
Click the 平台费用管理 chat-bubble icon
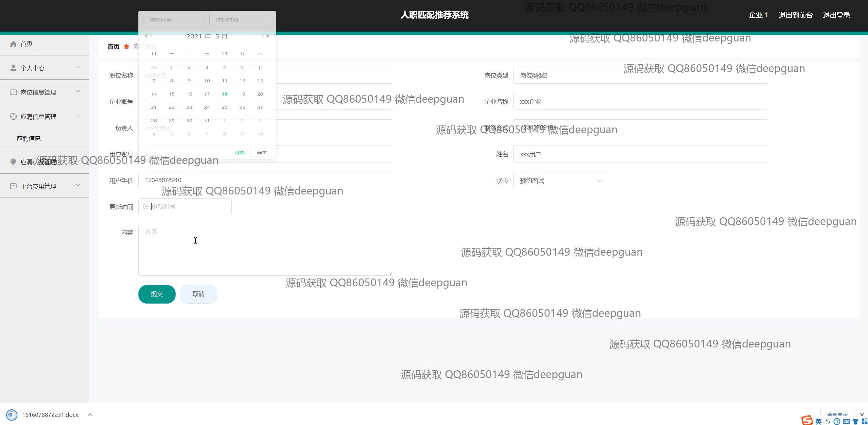click(13, 186)
